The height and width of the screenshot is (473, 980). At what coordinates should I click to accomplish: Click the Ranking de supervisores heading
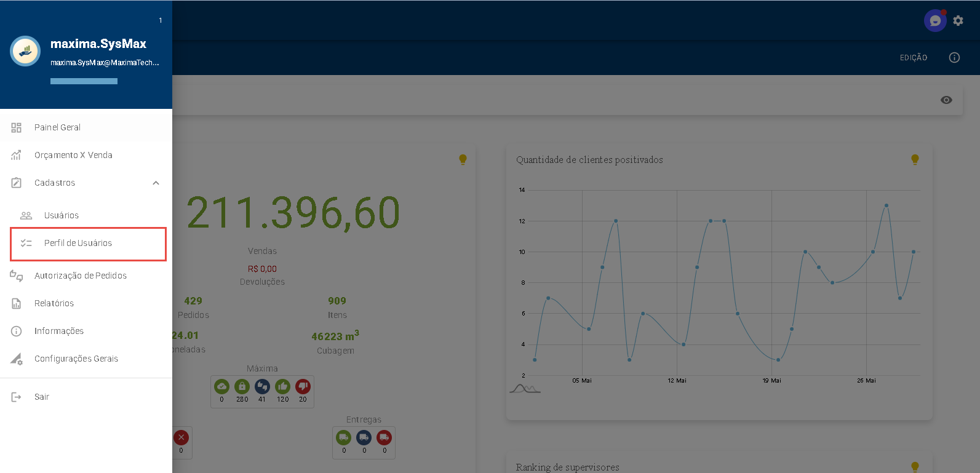tap(567, 467)
